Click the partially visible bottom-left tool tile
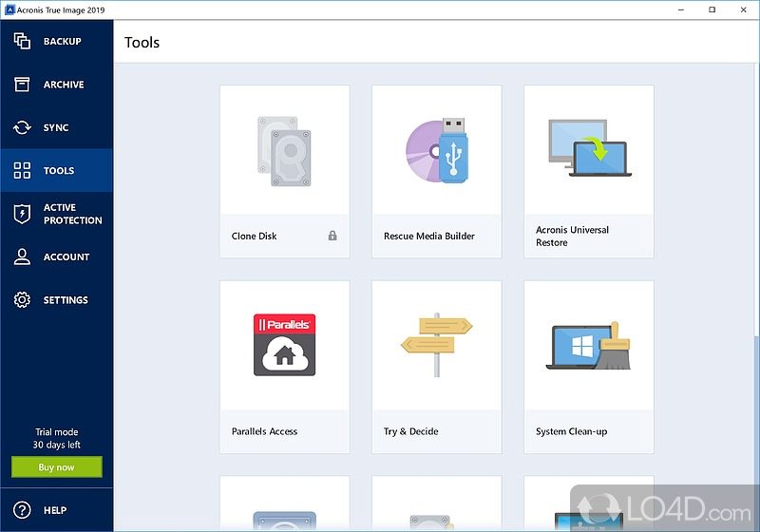Screen dimensions: 760x532 [284, 503]
